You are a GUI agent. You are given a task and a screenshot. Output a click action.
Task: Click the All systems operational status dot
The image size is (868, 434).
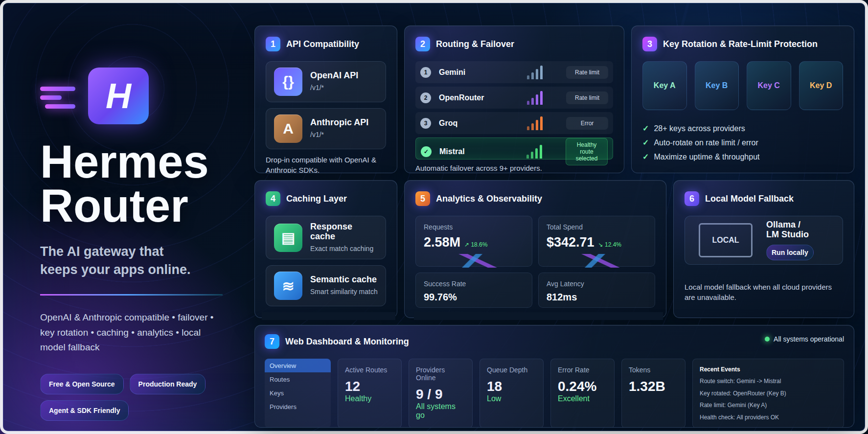[767, 339]
